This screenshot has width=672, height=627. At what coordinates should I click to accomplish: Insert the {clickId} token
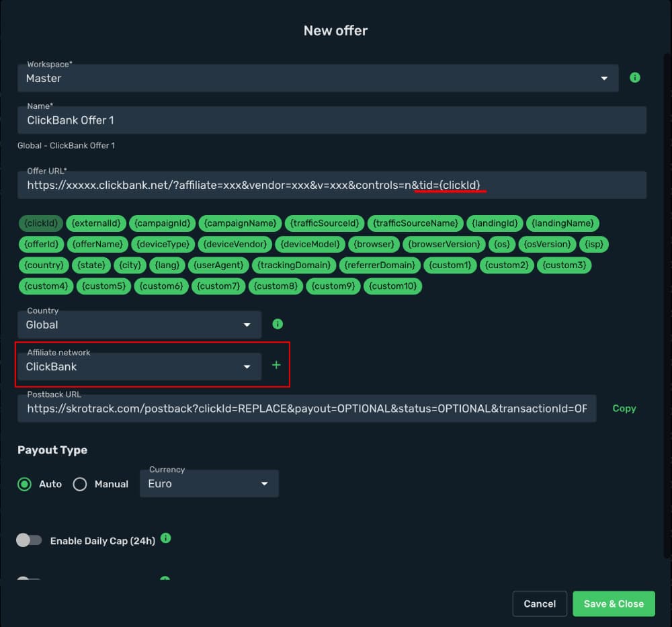[41, 223]
